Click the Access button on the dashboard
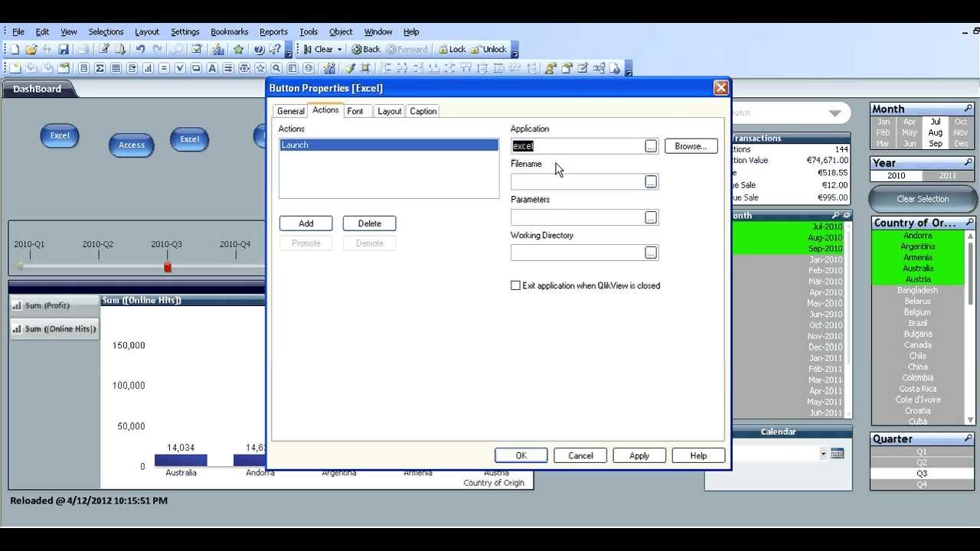Image resolution: width=980 pixels, height=551 pixels. point(132,145)
